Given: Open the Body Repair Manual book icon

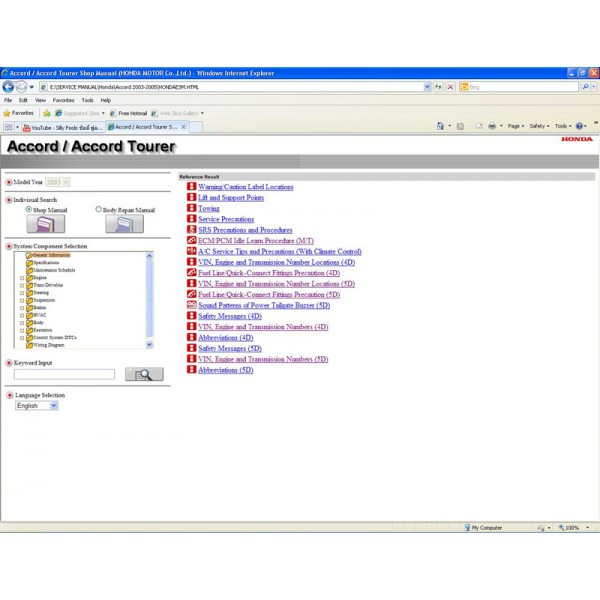Looking at the screenshot, I should click(124, 223).
